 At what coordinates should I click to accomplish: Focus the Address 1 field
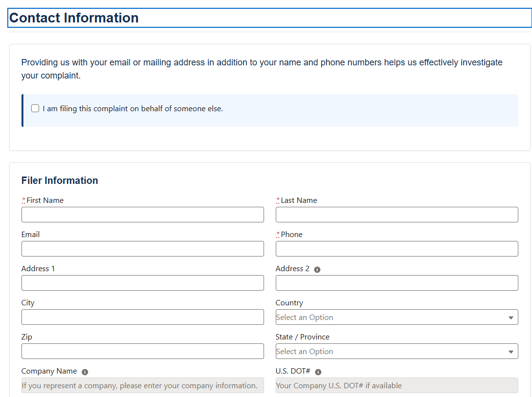143,283
